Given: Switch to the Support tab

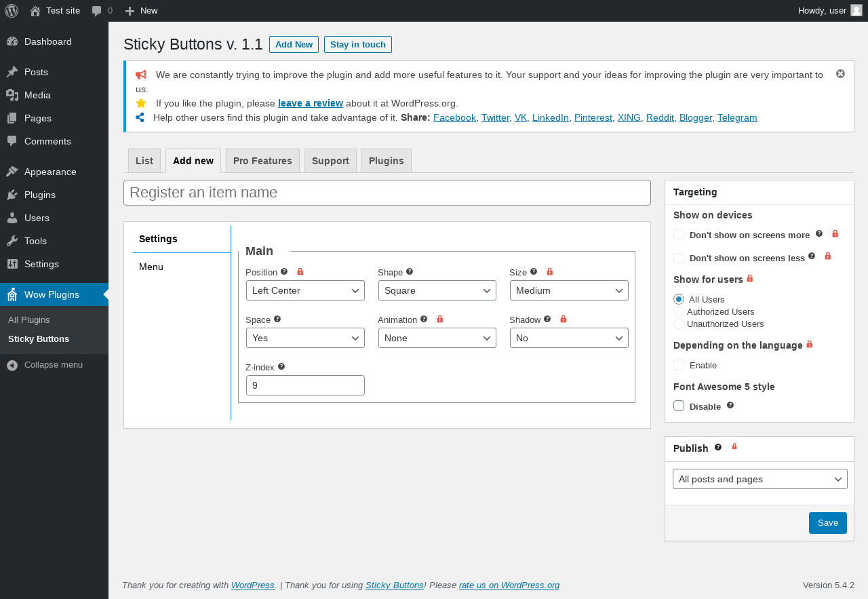Looking at the screenshot, I should tap(330, 161).
